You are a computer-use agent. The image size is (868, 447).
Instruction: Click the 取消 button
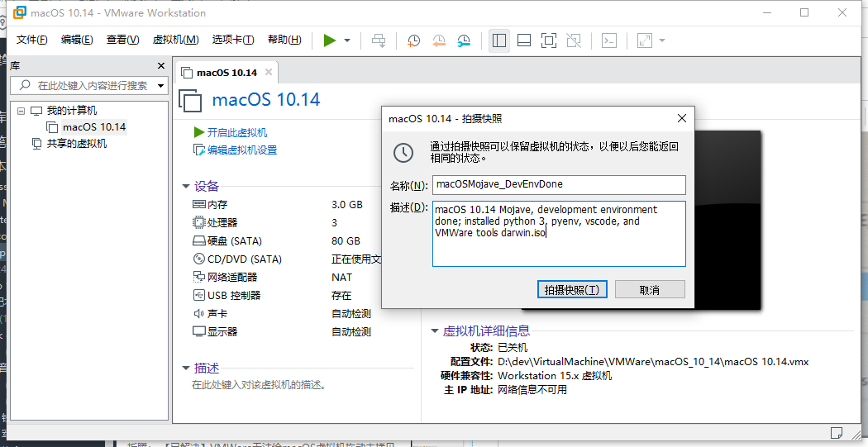[x=650, y=289]
